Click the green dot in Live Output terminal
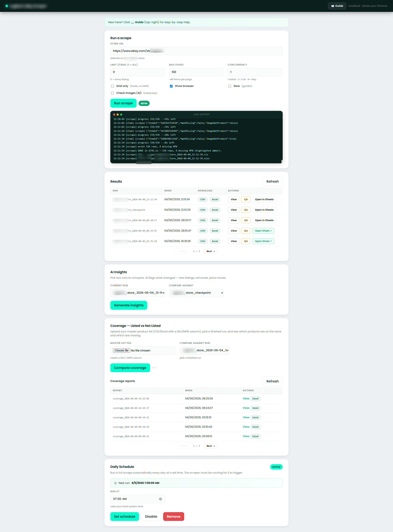 [x=121, y=115]
